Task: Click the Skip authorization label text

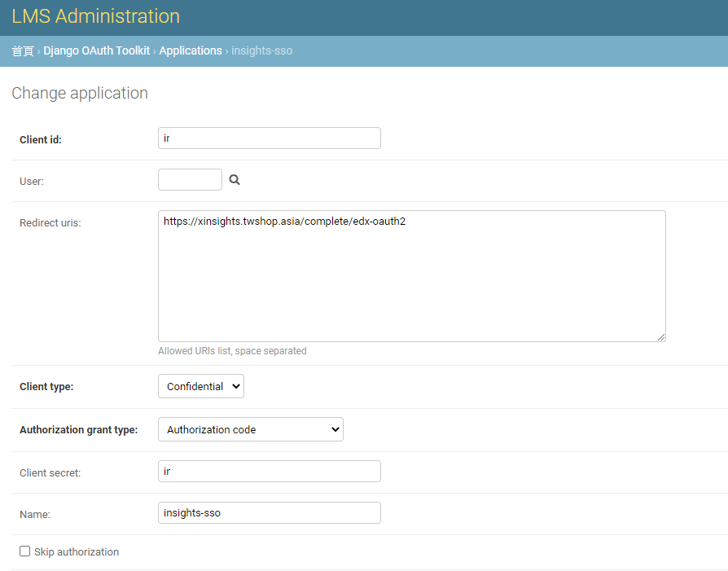Action: 77,551
